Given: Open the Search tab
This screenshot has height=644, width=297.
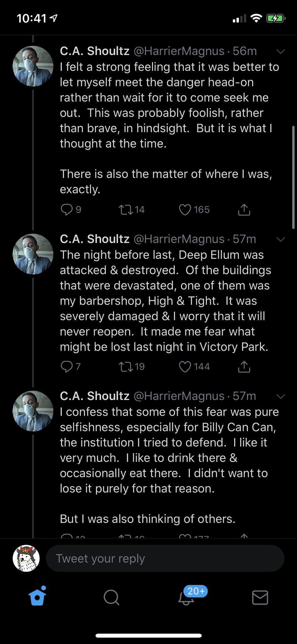Looking at the screenshot, I should coord(111,597).
